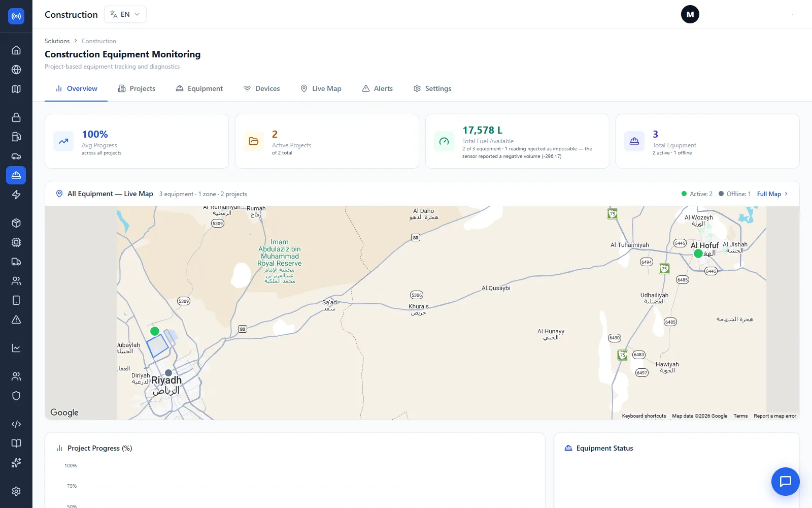Click the globe icon in sidebar
812x508 pixels.
tap(16, 70)
